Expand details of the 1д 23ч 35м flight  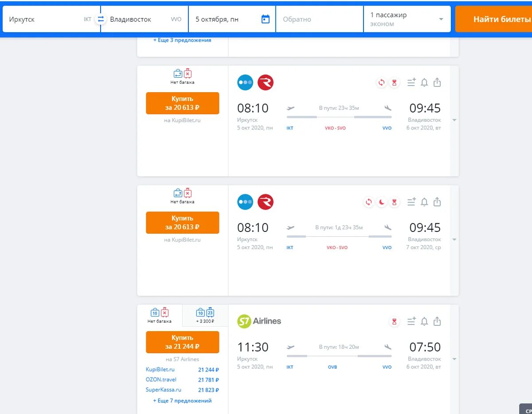454,240
